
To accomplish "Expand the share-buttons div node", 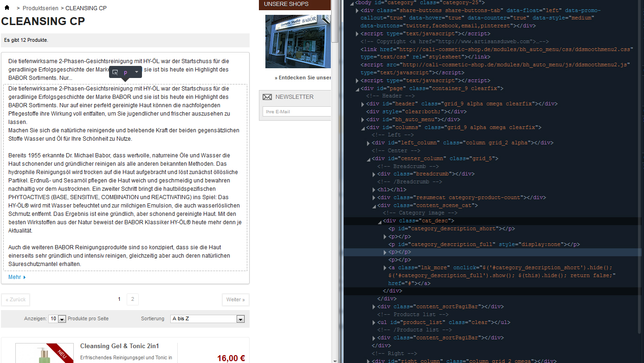I will pos(357,10).
